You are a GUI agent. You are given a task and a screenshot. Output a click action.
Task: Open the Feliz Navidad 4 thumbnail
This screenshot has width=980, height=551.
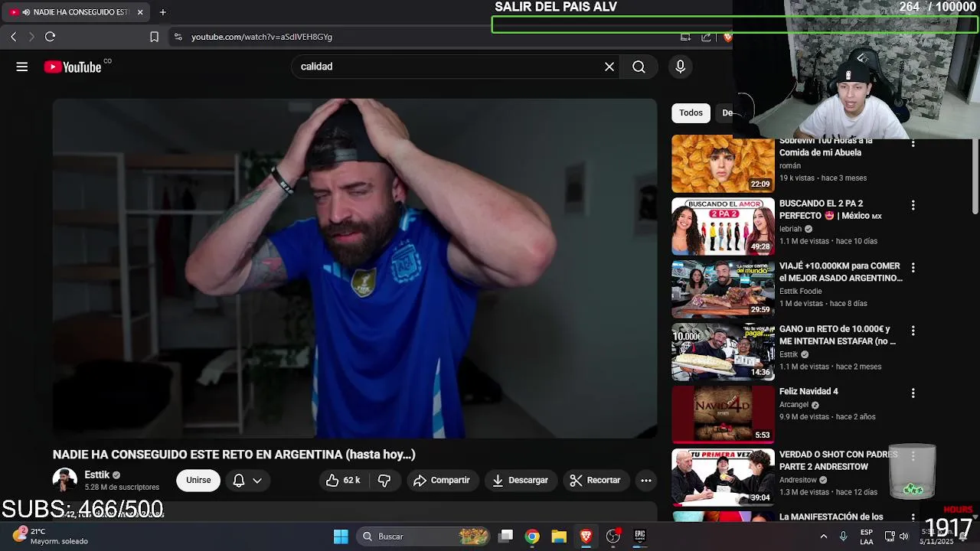point(724,415)
